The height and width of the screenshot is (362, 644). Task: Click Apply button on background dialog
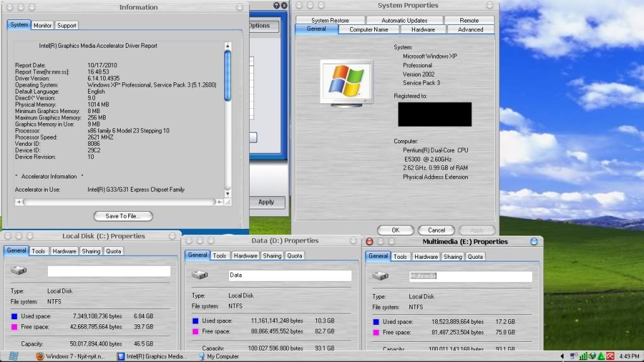(x=267, y=202)
